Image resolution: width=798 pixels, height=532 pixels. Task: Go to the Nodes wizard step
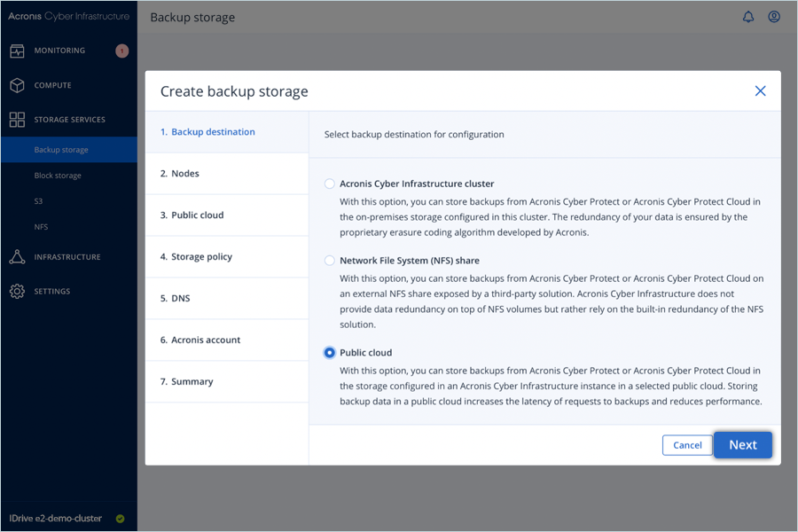pos(184,174)
